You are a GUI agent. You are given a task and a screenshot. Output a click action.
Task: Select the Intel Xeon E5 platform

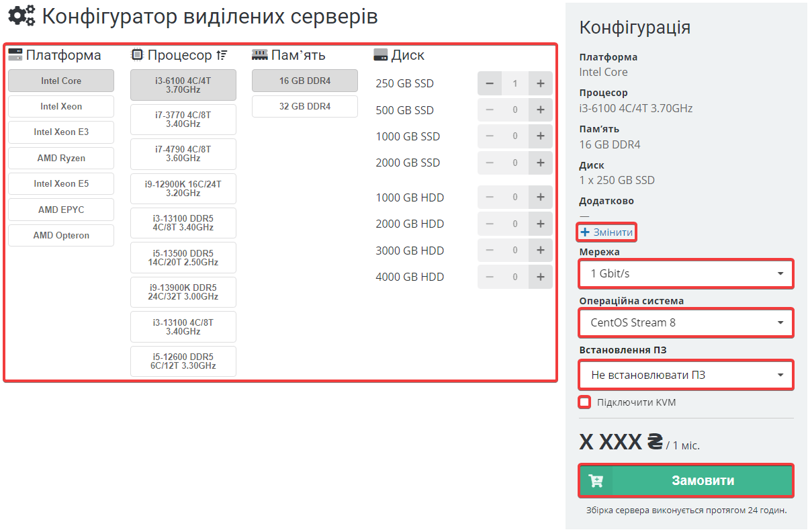[61, 184]
